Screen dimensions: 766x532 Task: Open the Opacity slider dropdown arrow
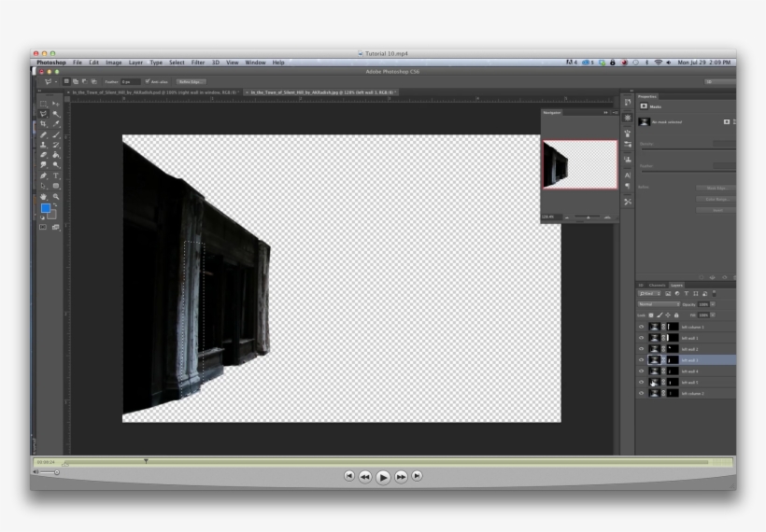(x=714, y=304)
